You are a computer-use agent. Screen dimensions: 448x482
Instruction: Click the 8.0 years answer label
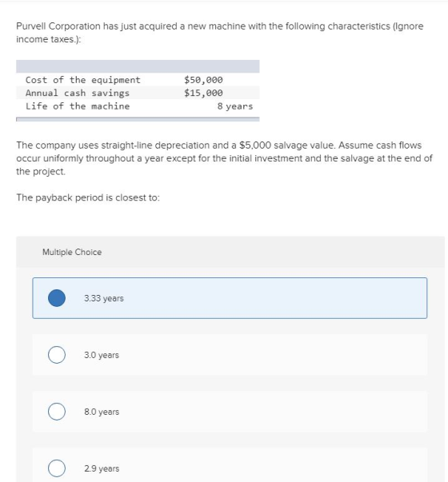tap(102, 412)
